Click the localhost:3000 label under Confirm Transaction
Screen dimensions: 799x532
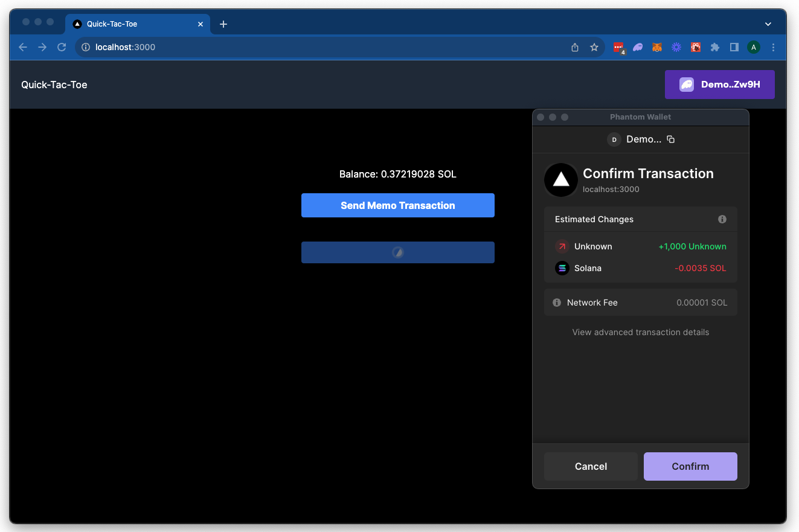click(611, 189)
